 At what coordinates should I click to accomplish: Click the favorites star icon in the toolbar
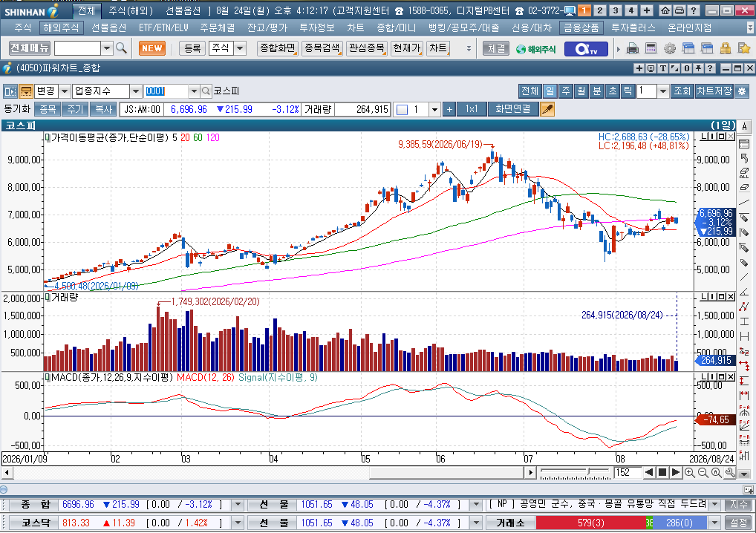744,48
